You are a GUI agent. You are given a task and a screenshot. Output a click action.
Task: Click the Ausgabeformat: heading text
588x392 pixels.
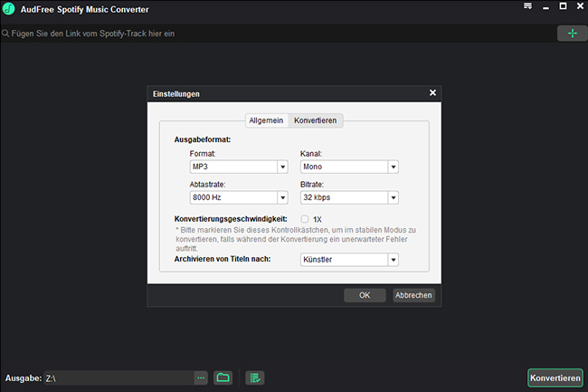click(x=203, y=139)
